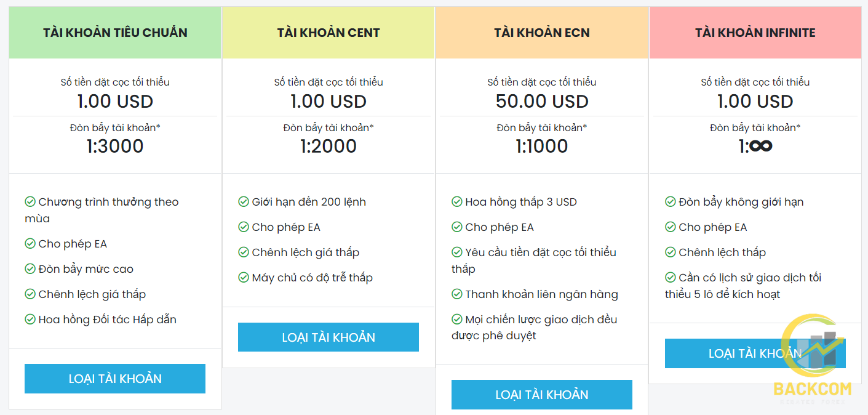Click check icon beside Thanh khoản liên ngân hàng
Image resolution: width=868 pixels, height=415 pixels.
click(457, 294)
